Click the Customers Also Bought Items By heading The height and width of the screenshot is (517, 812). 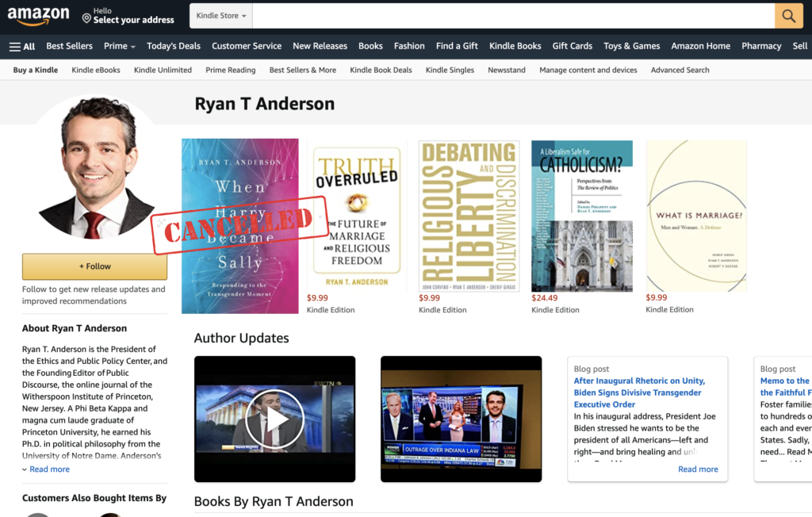point(94,498)
